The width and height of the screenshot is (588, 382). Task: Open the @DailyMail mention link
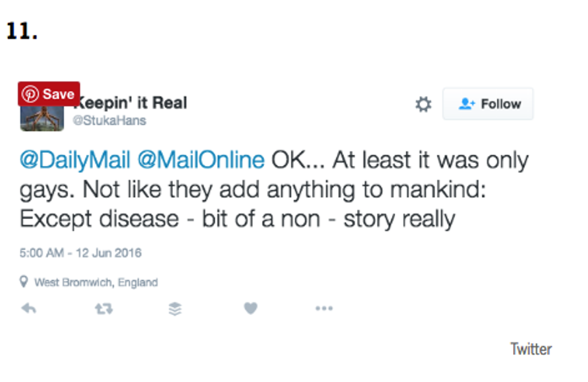click(75, 161)
